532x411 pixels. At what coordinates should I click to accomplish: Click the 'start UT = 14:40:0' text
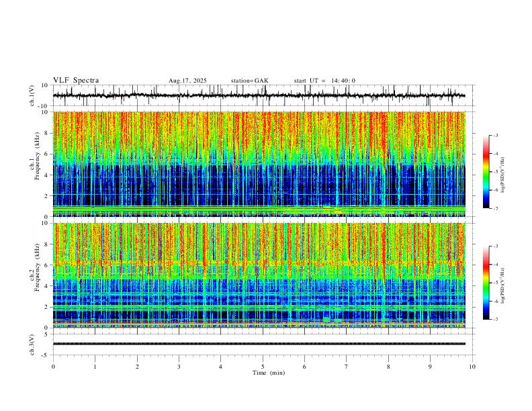(324, 81)
